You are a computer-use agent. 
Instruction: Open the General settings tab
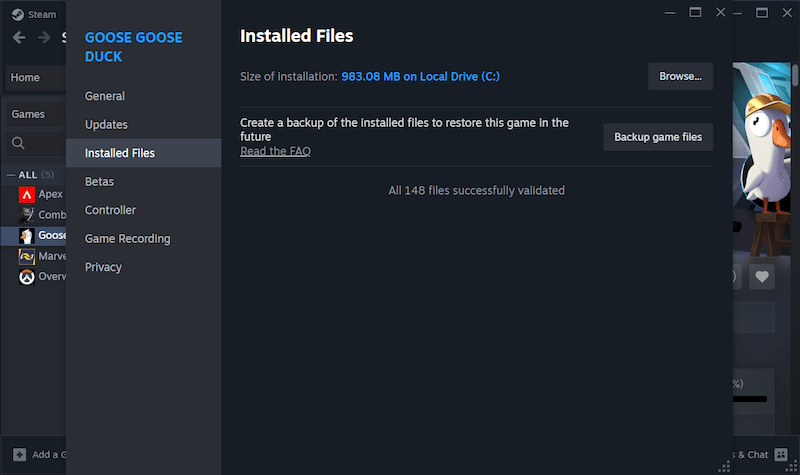coord(105,96)
